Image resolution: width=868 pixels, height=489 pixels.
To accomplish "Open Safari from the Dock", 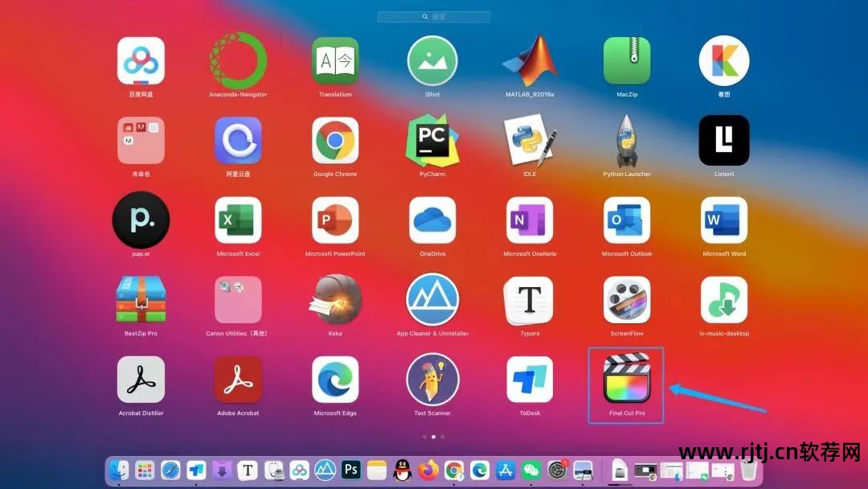I will [x=170, y=471].
